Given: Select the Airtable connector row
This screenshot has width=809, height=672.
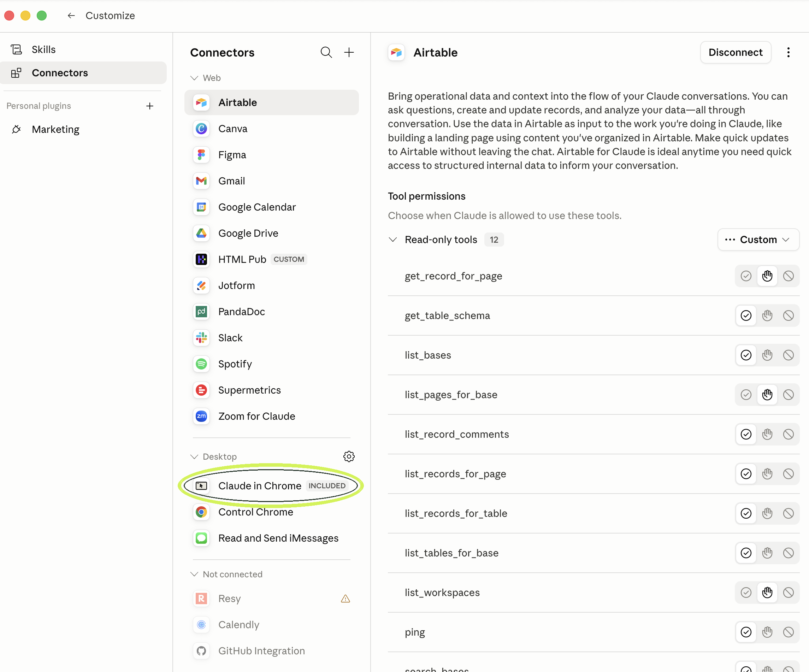Looking at the screenshot, I should pyautogui.click(x=272, y=102).
